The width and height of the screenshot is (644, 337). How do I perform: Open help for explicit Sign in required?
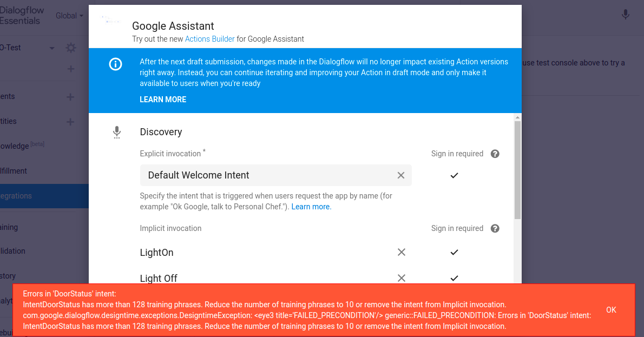495,154
